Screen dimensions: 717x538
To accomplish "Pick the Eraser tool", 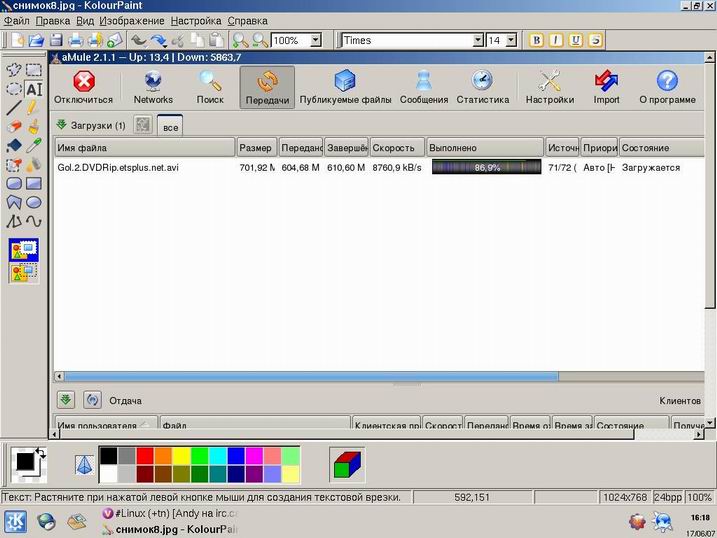I will click(x=14, y=127).
